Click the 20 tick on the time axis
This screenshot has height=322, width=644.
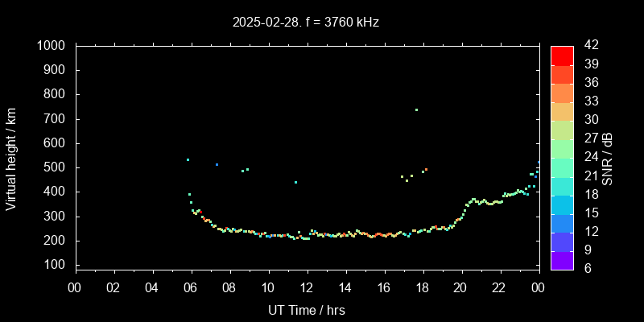click(x=460, y=287)
